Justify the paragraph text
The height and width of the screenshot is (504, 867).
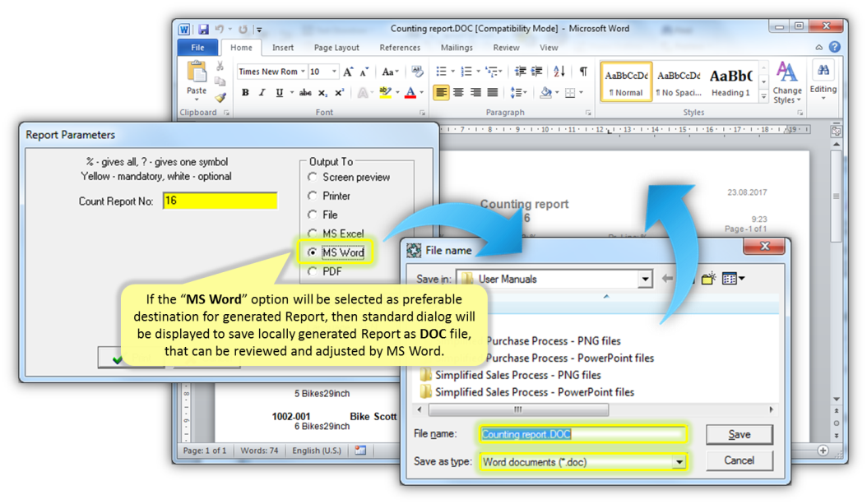tap(492, 92)
